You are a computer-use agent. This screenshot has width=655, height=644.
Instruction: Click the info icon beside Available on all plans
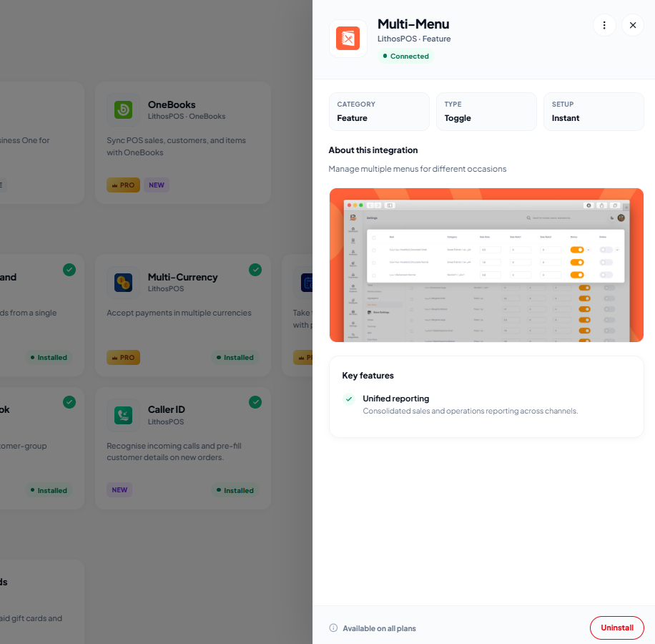[x=333, y=628]
